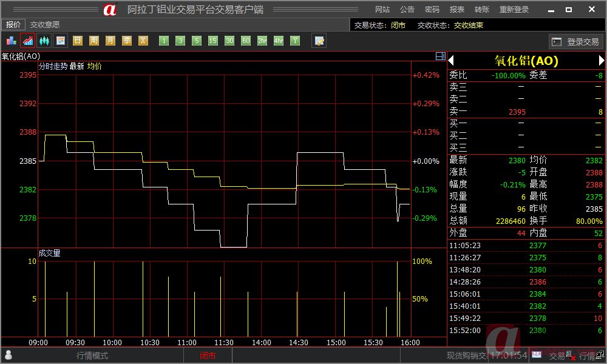Click the 17:01:54 clock in status bar
This screenshot has width=607, height=364.
509,355
